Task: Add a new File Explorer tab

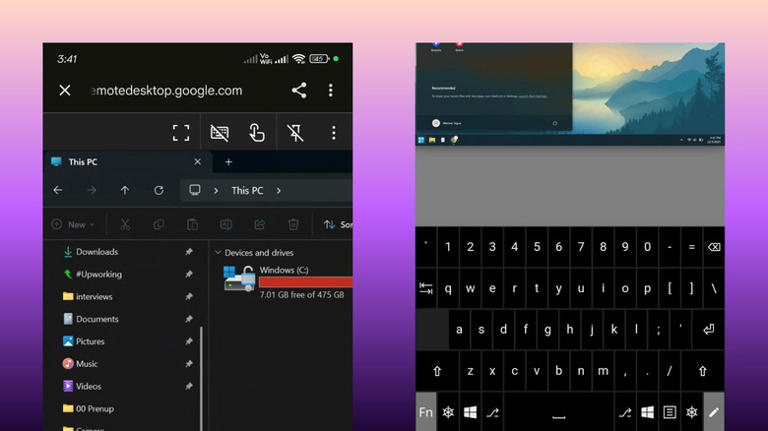Action: click(228, 162)
